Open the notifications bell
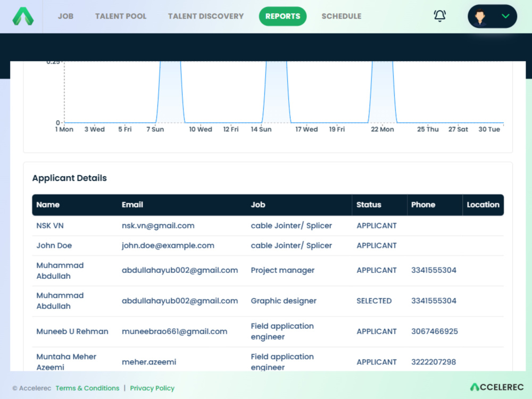The image size is (532, 399). [440, 15]
